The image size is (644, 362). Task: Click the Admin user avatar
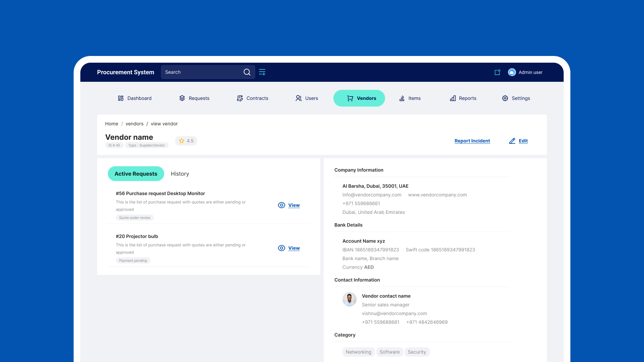click(512, 72)
